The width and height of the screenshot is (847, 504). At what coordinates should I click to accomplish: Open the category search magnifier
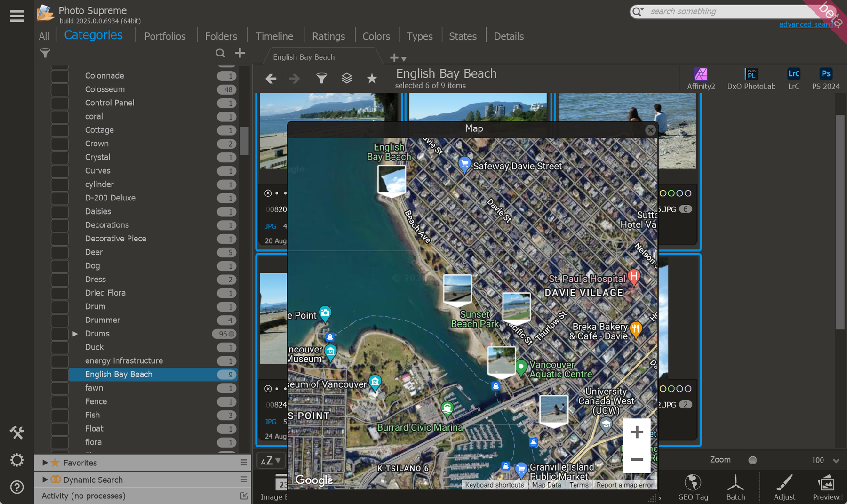pos(220,53)
